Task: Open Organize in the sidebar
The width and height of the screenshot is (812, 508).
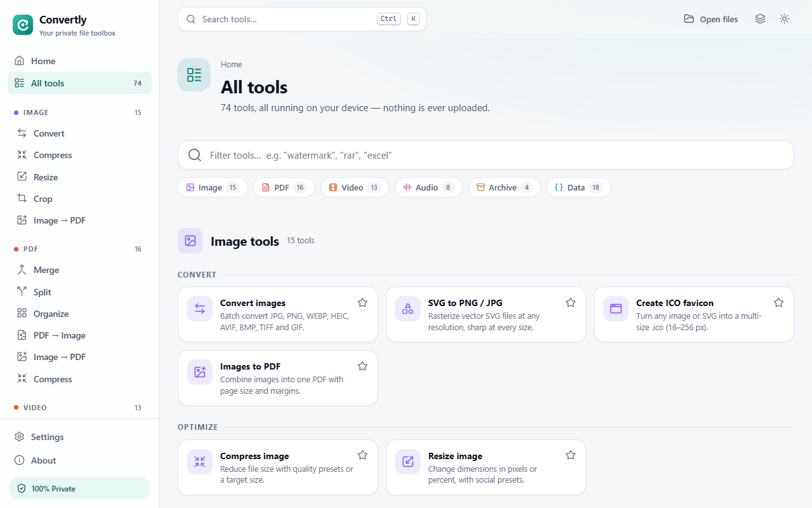Action: coord(79,314)
